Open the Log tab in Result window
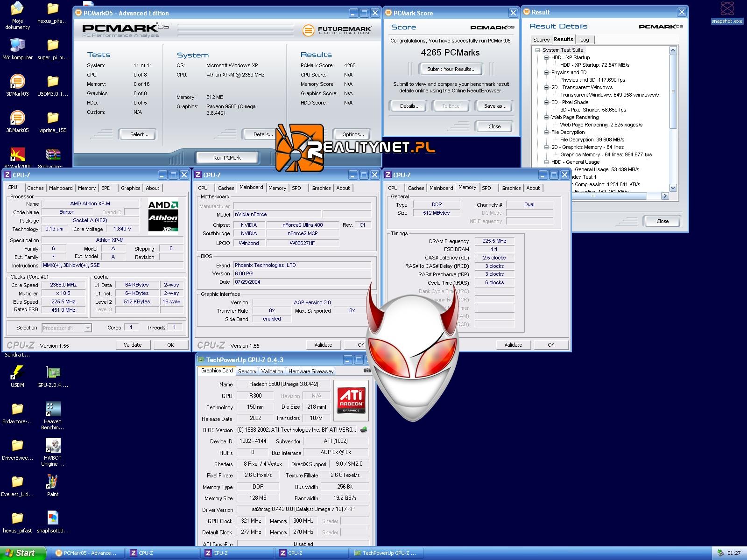747x560 pixels. [585, 40]
